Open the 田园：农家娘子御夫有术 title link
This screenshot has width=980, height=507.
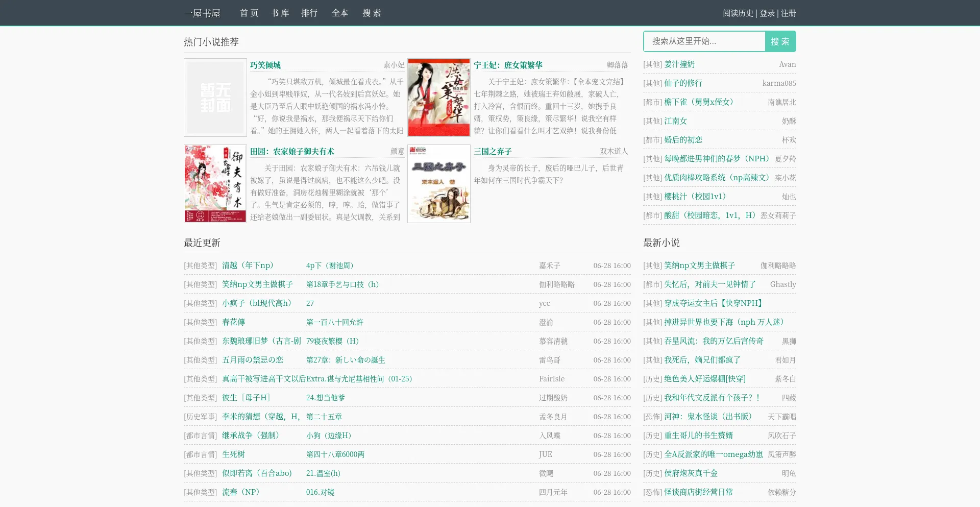tap(292, 151)
